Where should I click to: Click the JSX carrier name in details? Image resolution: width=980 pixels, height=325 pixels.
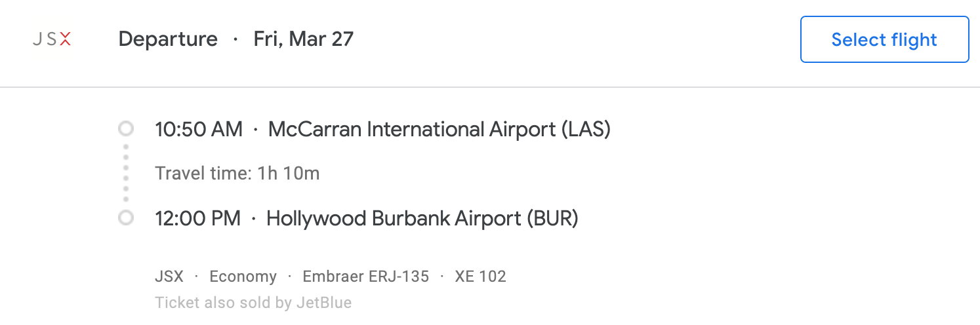169,277
